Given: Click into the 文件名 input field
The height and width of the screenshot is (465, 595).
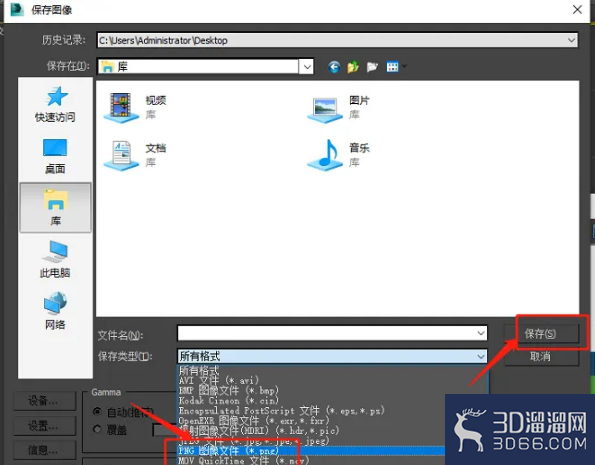Looking at the screenshot, I should [326, 333].
